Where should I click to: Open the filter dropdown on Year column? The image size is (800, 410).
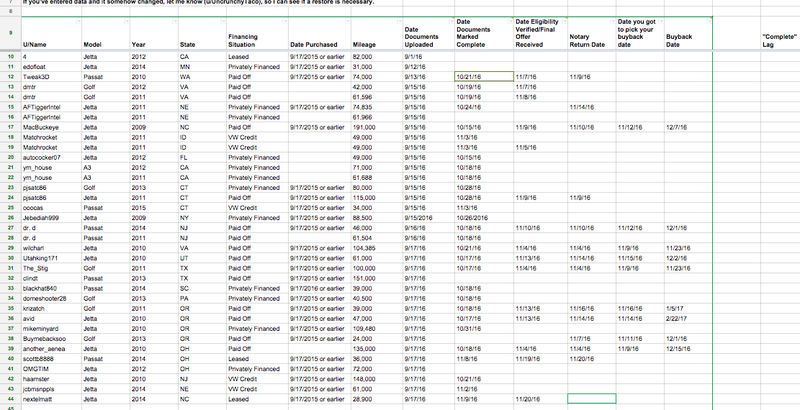click(x=175, y=21)
